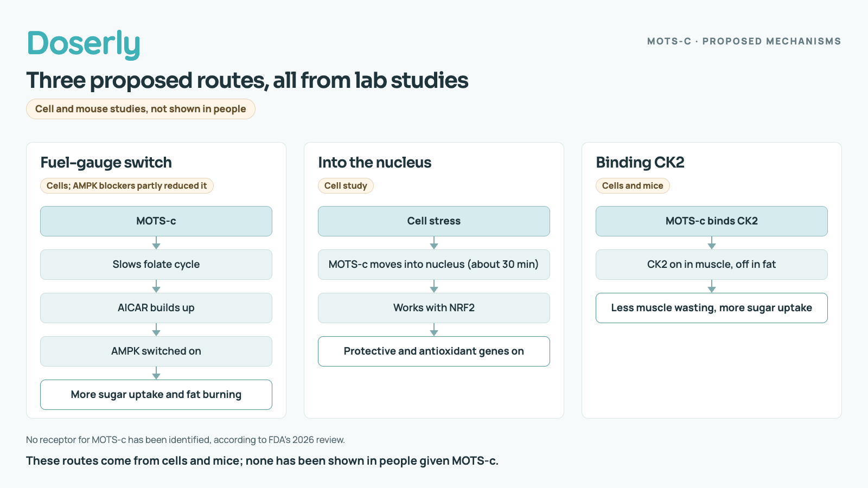
Task: Click the MOTS-C Proposed Mechanisms header label
Action: point(744,41)
